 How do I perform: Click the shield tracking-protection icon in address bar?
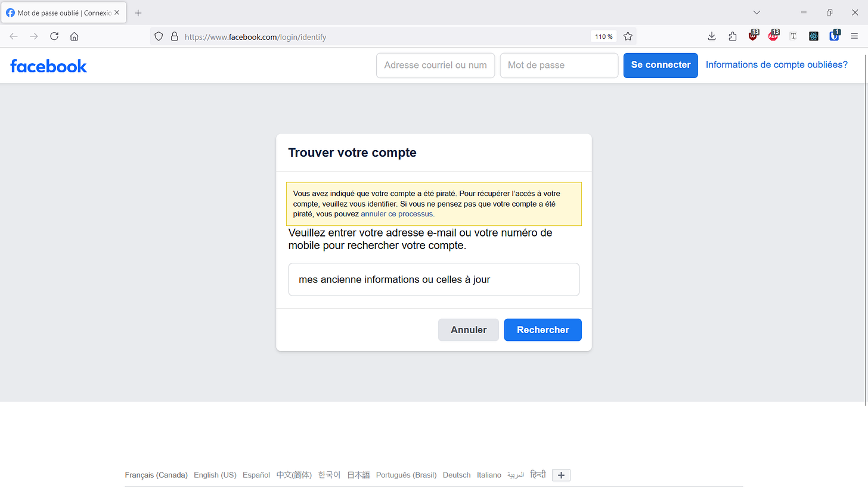click(x=158, y=36)
